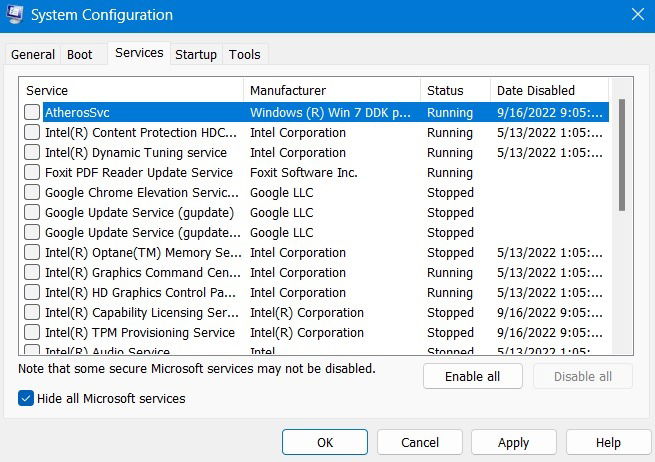Screen dimensions: 655x462
Task: Sort list by Manufacturer column header
Action: tap(332, 90)
